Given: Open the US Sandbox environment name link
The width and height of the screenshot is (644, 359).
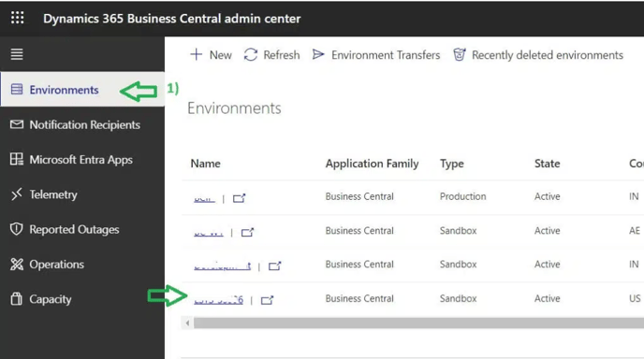Looking at the screenshot, I should (x=218, y=300).
